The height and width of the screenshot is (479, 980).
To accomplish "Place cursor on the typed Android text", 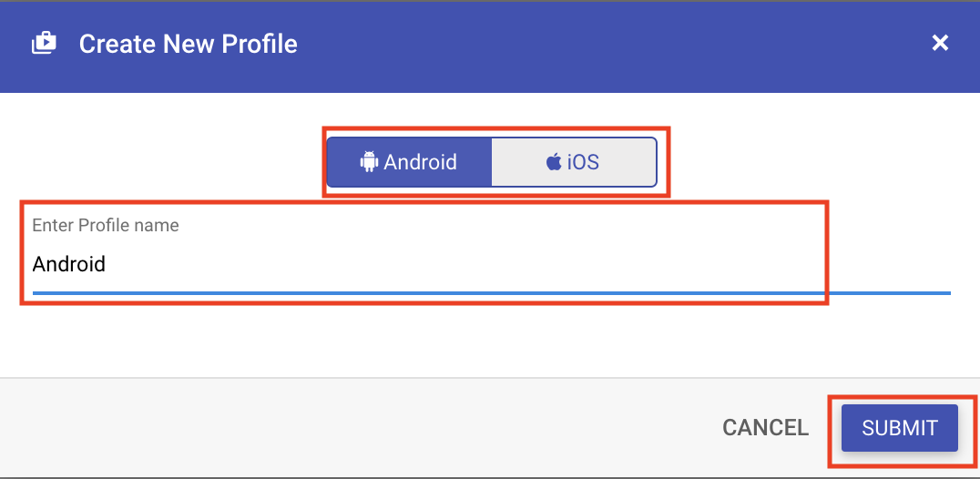I will pos(69,264).
